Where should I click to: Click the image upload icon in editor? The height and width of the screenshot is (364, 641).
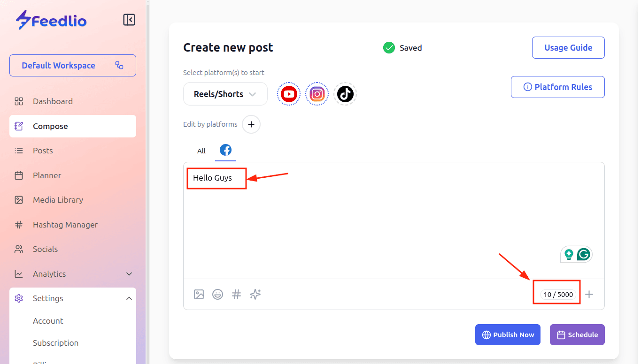[x=199, y=295]
